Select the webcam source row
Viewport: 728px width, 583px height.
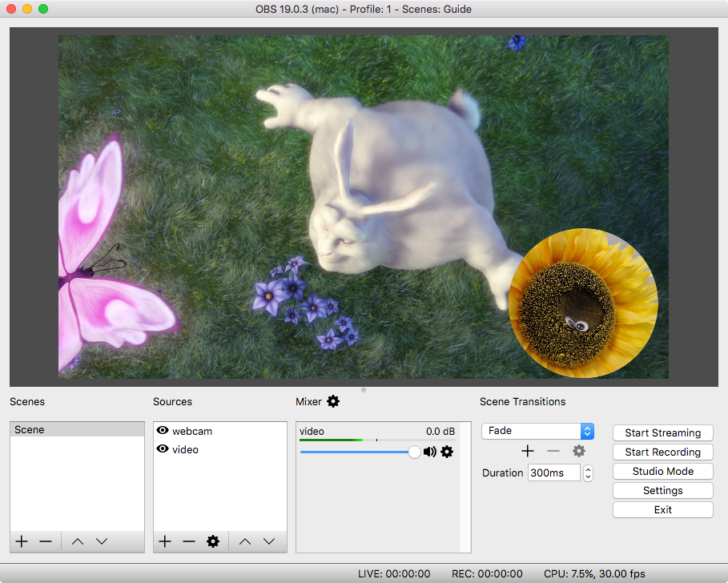220,431
